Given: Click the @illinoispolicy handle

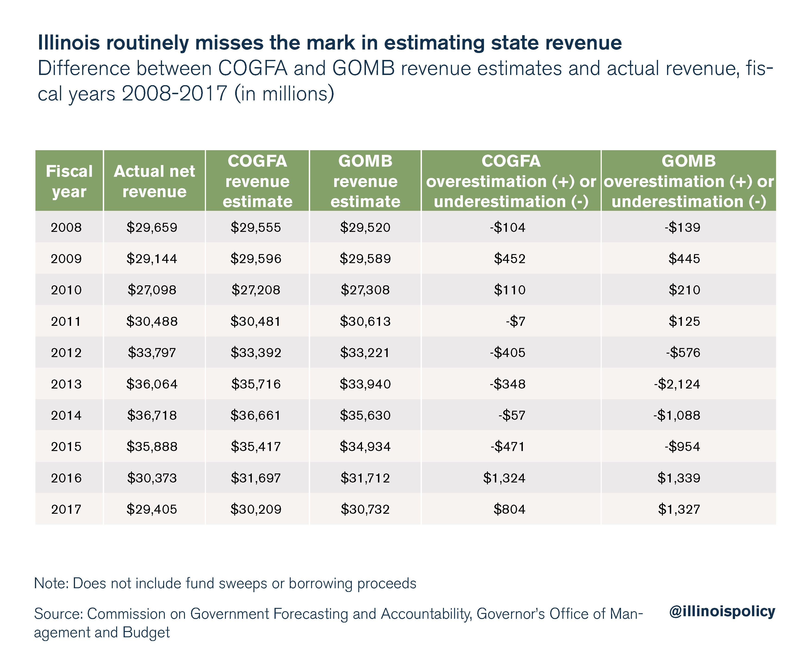Looking at the screenshot, I should [x=722, y=611].
